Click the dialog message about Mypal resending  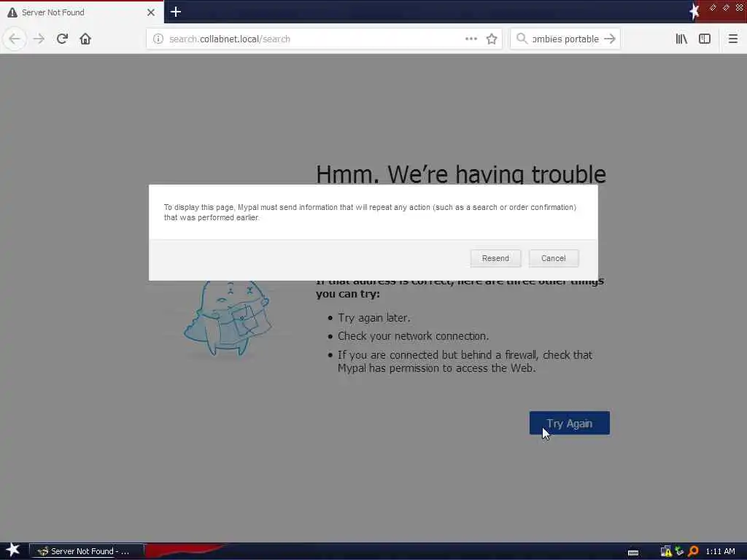click(x=370, y=212)
